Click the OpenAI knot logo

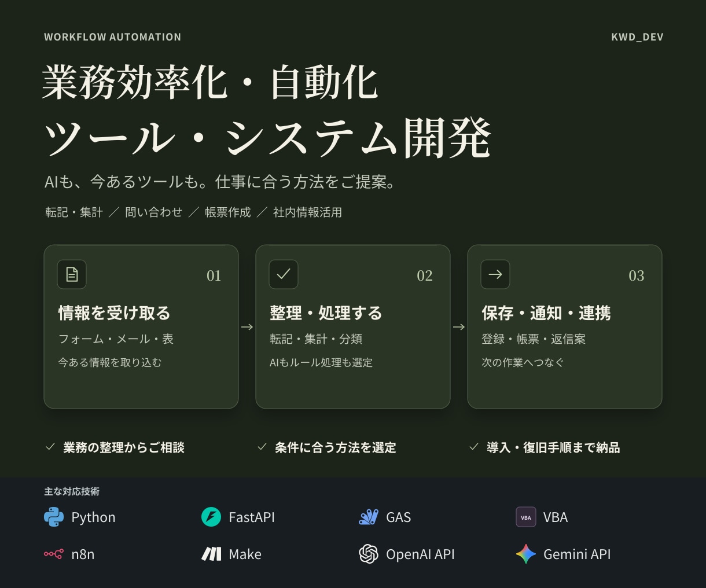point(369,554)
